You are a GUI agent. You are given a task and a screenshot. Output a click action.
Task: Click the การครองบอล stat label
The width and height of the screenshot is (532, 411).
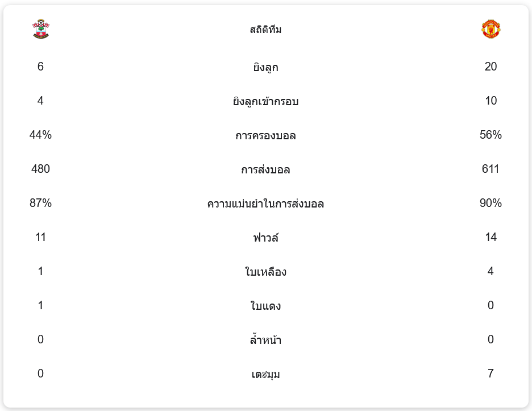pos(265,136)
